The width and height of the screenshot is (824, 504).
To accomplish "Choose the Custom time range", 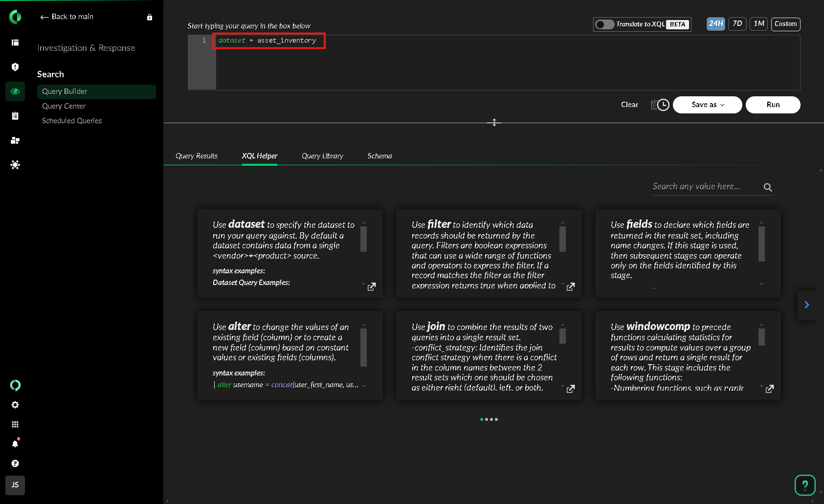I will point(785,24).
